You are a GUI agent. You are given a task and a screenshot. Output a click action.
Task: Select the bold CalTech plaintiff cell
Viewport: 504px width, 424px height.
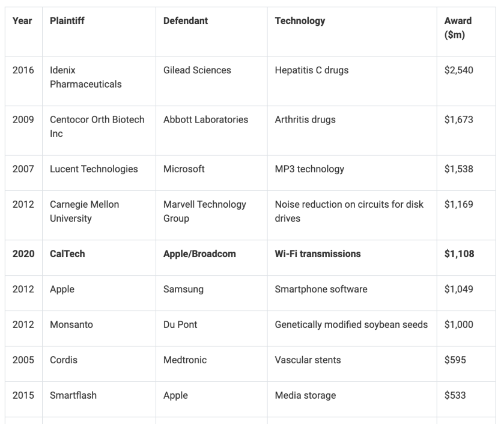pos(67,254)
